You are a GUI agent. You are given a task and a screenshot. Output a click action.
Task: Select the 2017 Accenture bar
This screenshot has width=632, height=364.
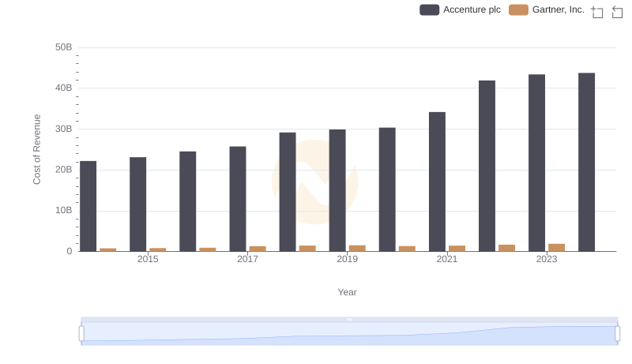point(238,199)
